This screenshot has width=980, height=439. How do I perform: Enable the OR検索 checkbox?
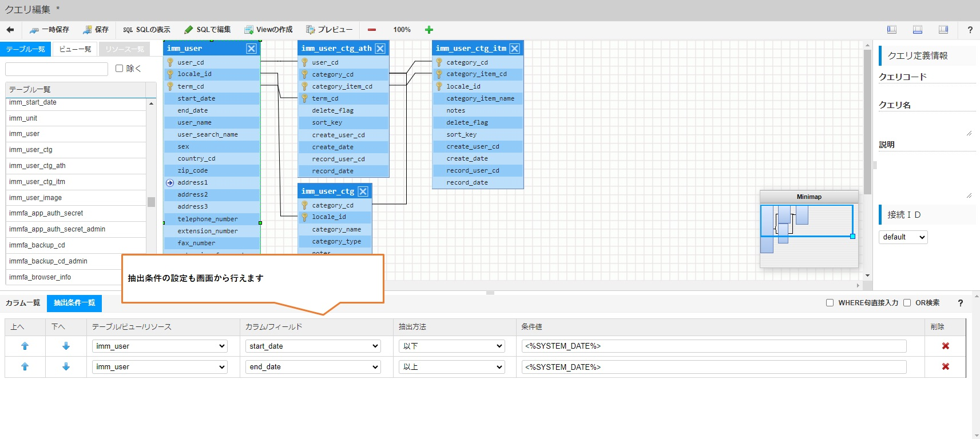[907, 303]
